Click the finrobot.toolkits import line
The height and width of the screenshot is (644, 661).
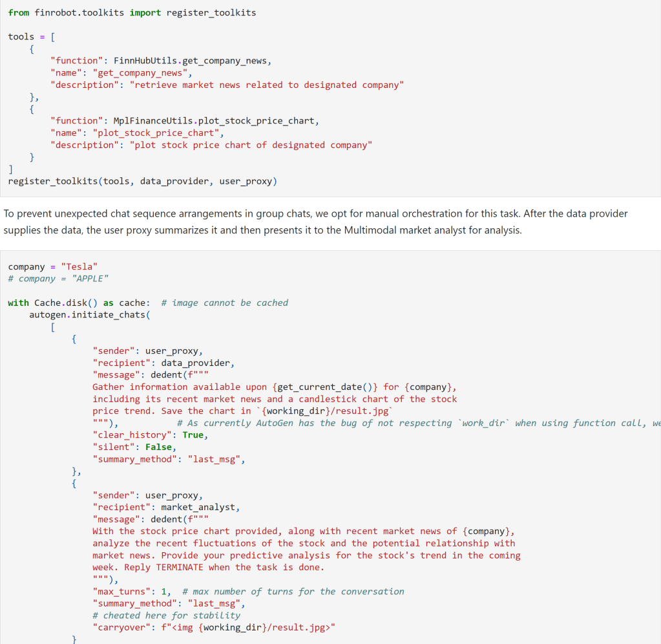tap(132, 12)
